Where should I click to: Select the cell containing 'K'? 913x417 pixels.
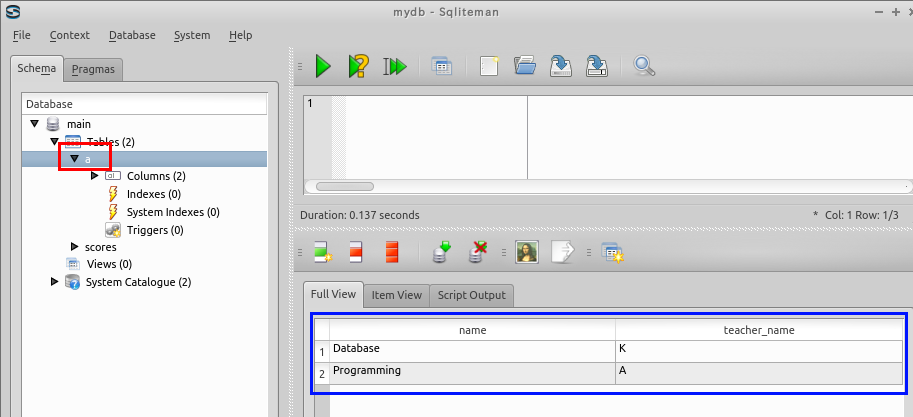coord(759,352)
